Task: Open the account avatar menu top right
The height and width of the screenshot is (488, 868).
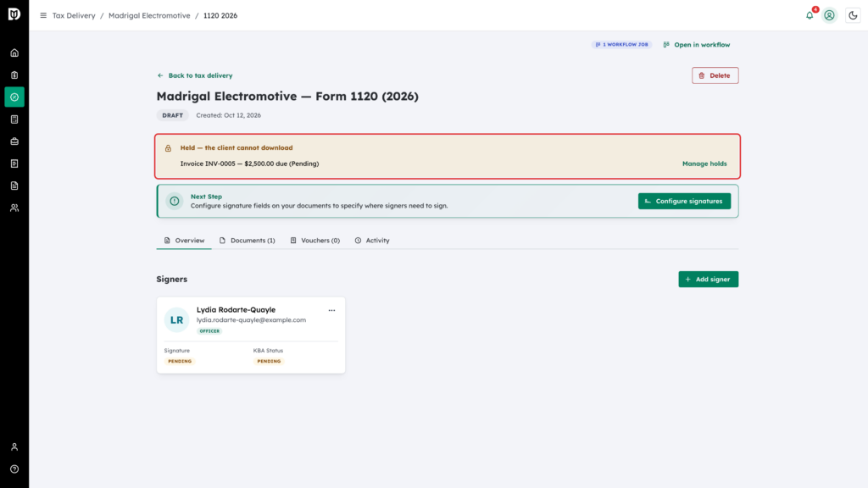Action: (829, 15)
